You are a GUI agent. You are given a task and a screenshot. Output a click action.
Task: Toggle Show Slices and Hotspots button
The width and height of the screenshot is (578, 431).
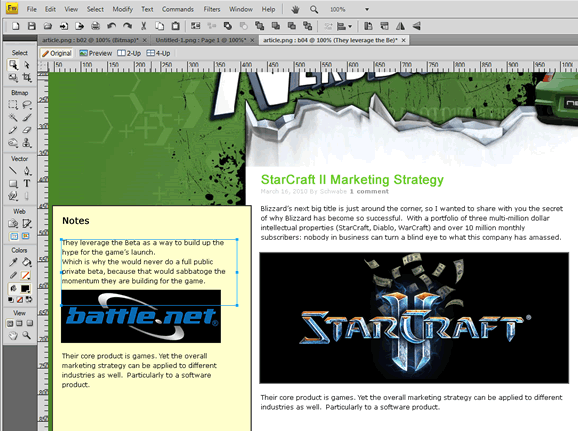[x=25, y=236]
